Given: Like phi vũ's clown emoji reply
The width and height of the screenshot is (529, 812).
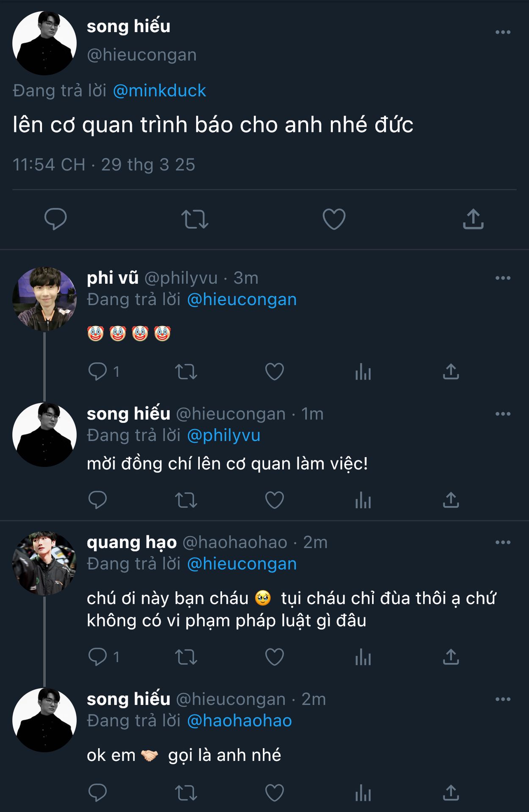Looking at the screenshot, I should [x=274, y=372].
